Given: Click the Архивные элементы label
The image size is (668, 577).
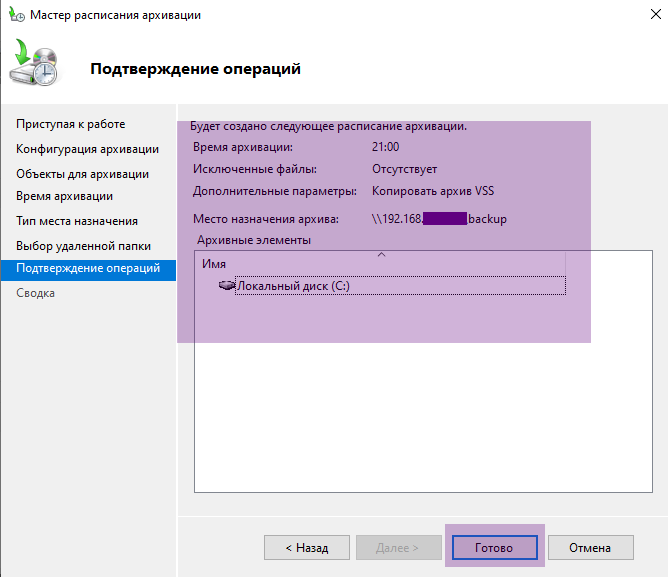Looking at the screenshot, I should (254, 240).
